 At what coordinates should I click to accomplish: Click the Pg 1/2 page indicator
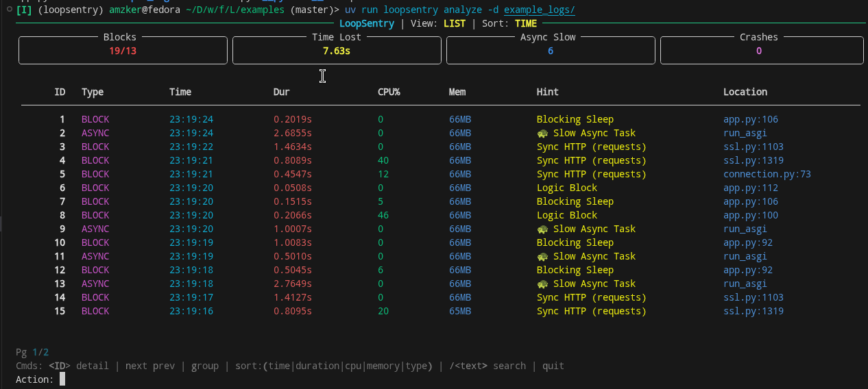(x=32, y=352)
